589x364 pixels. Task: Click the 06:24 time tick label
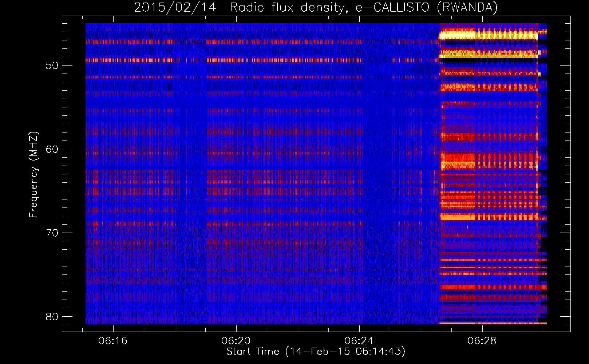[359, 341]
